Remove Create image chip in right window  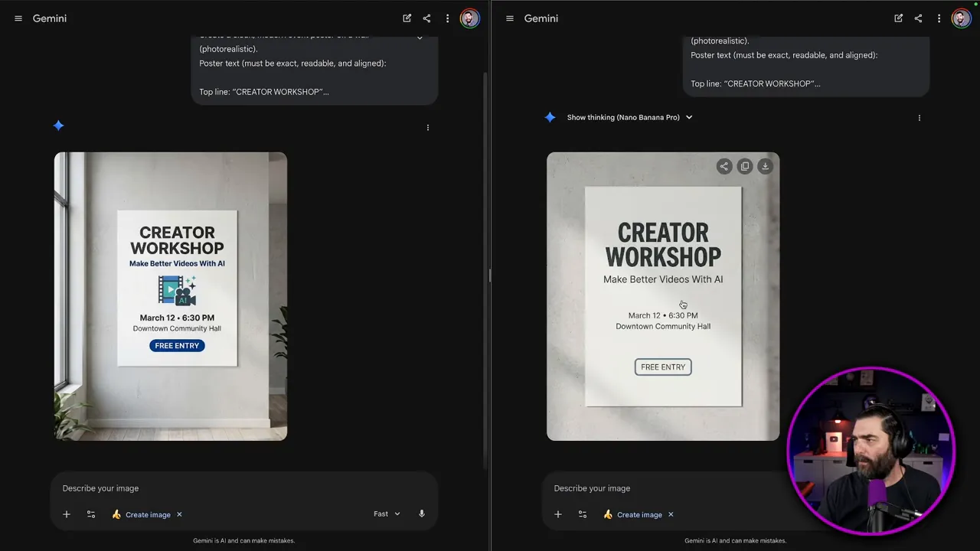pyautogui.click(x=671, y=514)
